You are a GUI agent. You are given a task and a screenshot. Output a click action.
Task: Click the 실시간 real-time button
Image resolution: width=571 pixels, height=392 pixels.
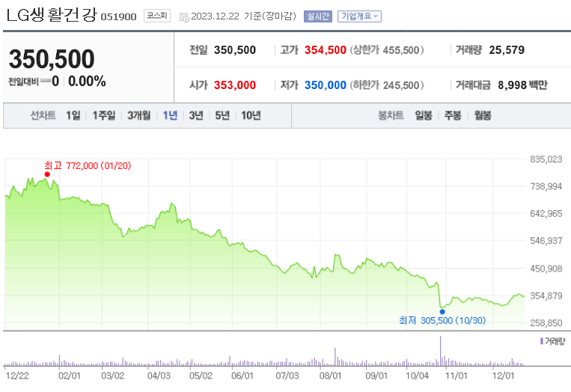[x=318, y=16]
